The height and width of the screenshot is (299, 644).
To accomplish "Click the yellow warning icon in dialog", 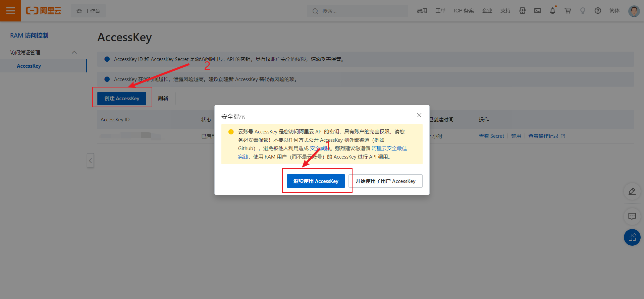I will (231, 132).
